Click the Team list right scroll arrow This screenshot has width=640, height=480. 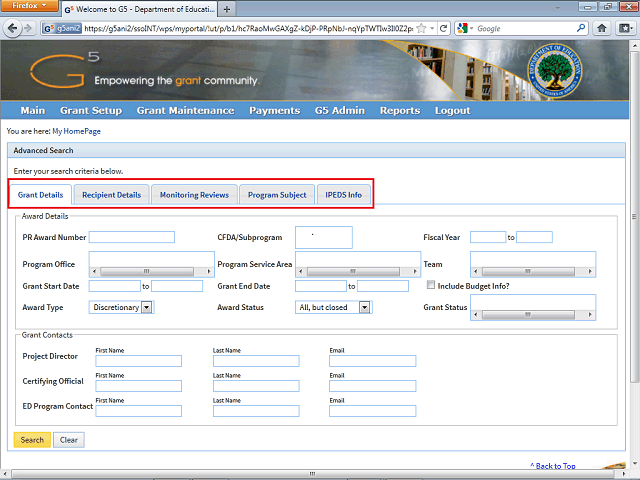click(590, 271)
